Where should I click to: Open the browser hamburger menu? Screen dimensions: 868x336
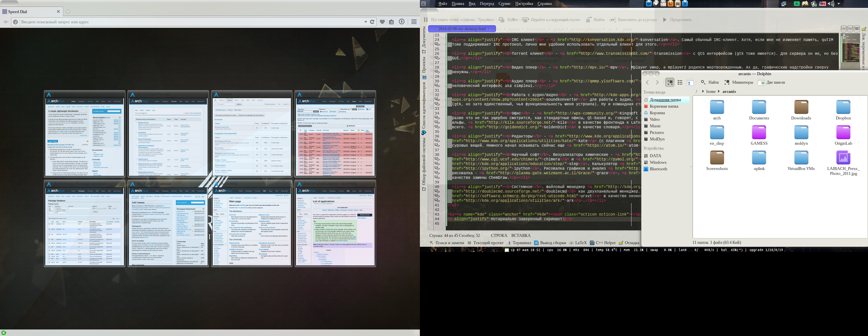pos(414,22)
